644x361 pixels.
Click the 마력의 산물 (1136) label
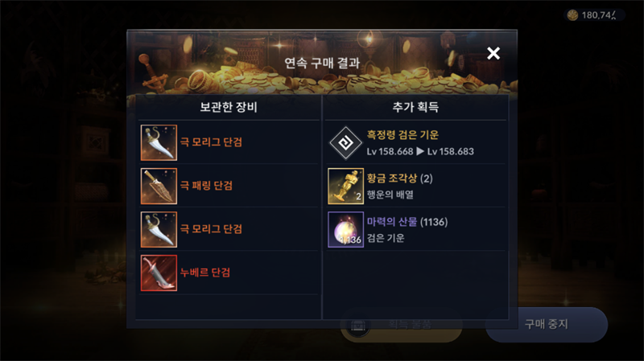(407, 222)
